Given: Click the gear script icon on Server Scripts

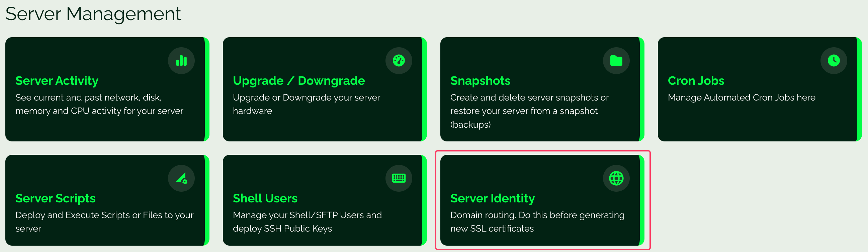Looking at the screenshot, I should click(x=181, y=178).
